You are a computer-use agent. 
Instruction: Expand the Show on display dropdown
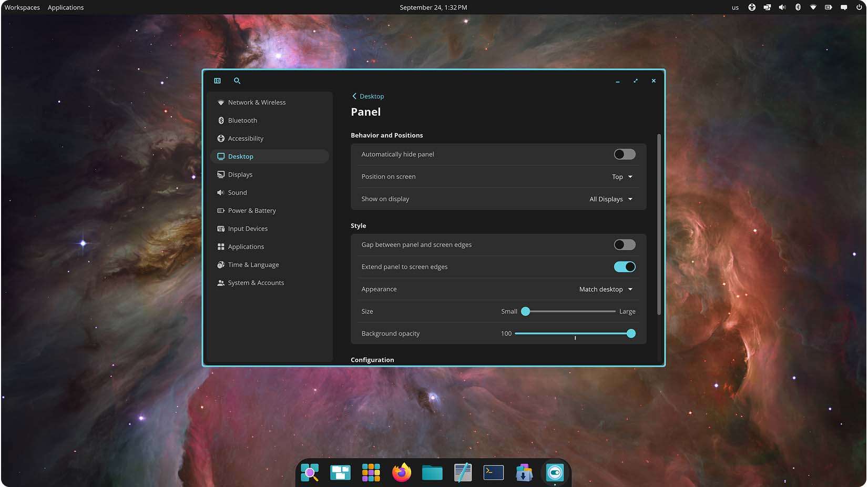click(611, 199)
